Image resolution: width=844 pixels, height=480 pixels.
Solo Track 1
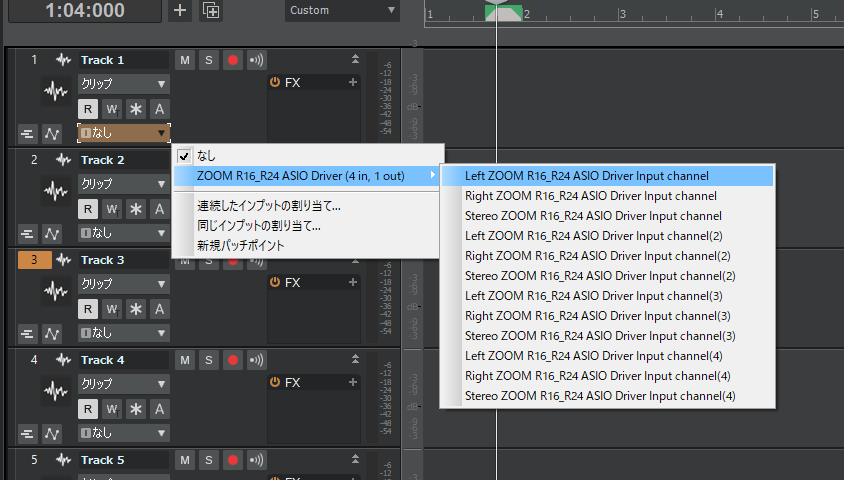(x=209, y=60)
